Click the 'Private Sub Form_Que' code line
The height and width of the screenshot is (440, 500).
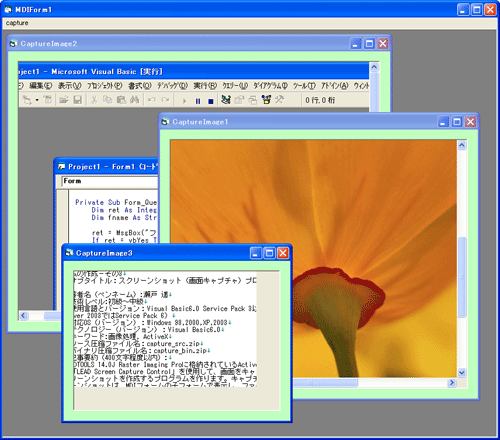click(x=116, y=202)
